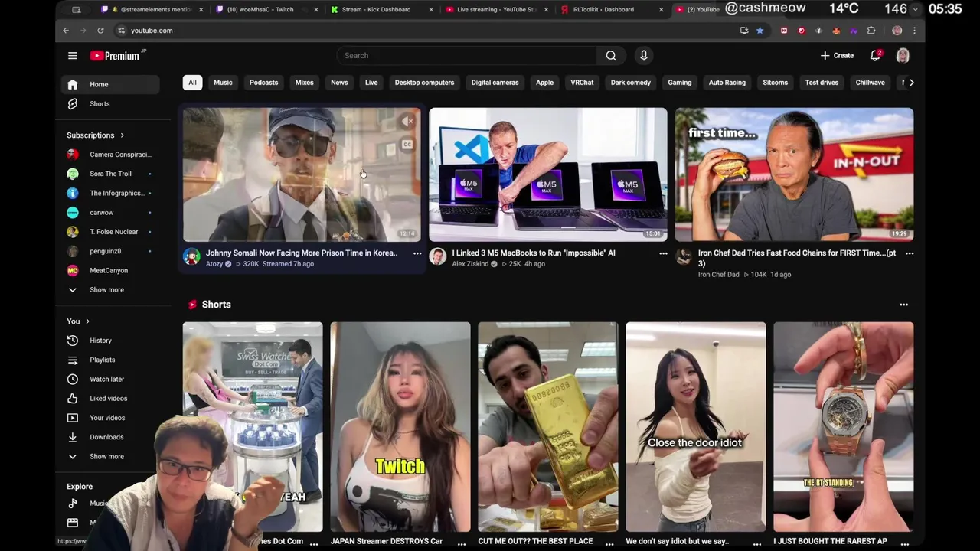Open Your videos
This screenshot has width=980, height=551.
[x=110, y=418]
